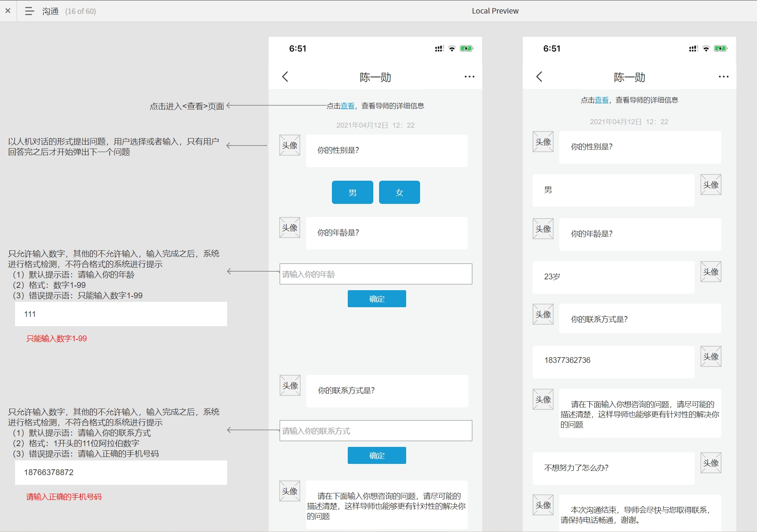This screenshot has height=532, width=757.
Task: Click the sample input field containing 18766378872
Action: (x=121, y=472)
